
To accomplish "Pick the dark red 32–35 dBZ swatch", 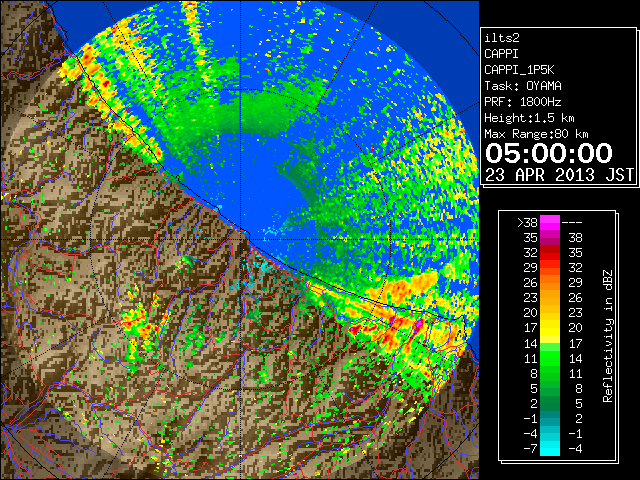I will (550, 253).
